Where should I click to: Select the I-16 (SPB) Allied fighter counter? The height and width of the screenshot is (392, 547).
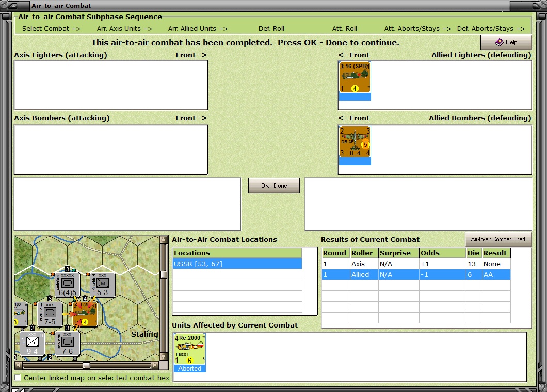tap(355, 77)
